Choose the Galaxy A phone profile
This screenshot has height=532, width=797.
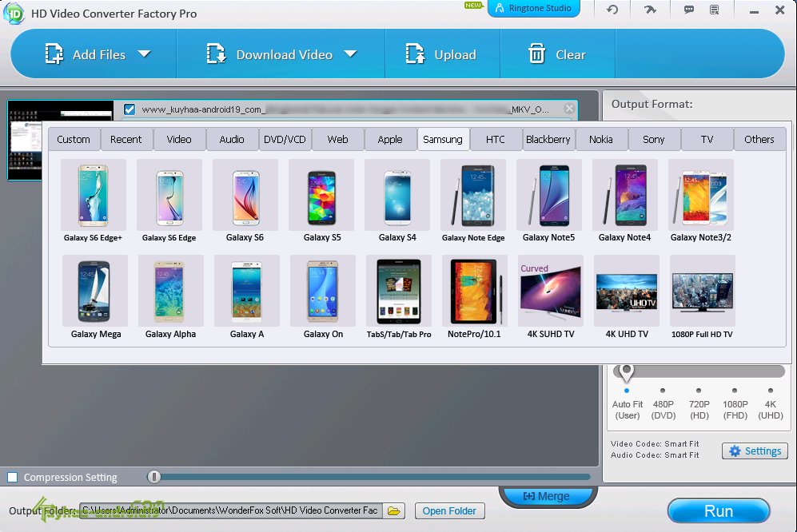[x=246, y=291]
